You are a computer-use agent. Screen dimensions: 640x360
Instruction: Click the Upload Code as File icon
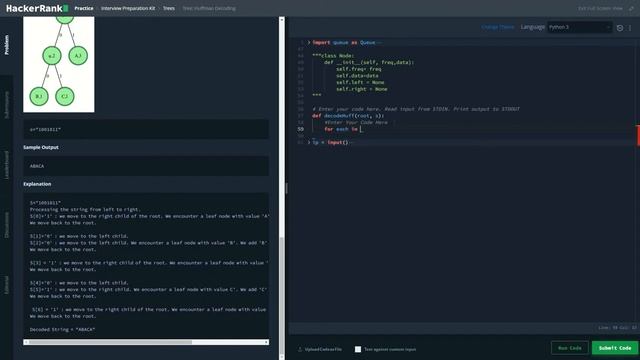300,349
